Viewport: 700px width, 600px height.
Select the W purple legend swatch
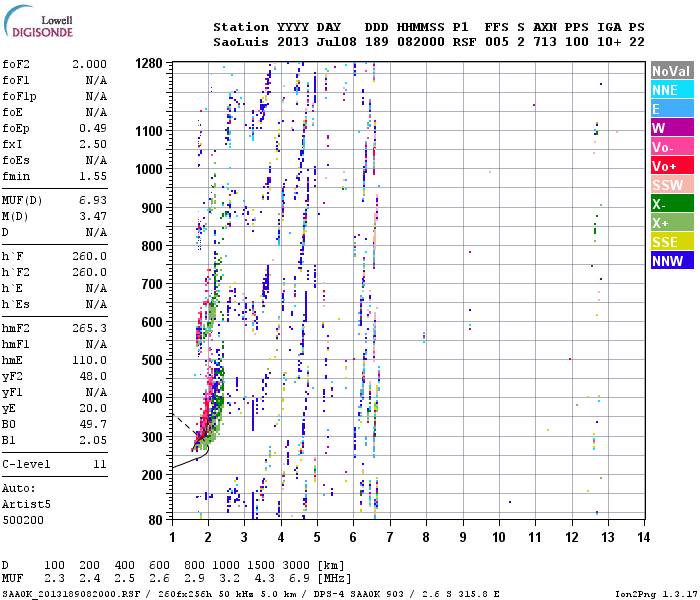[672, 128]
